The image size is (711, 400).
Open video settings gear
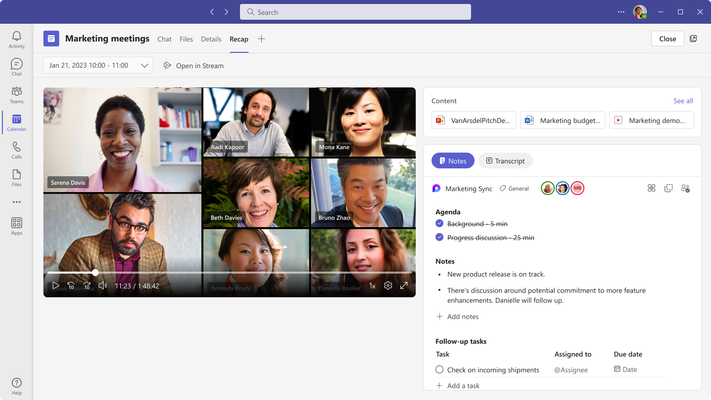coord(388,286)
